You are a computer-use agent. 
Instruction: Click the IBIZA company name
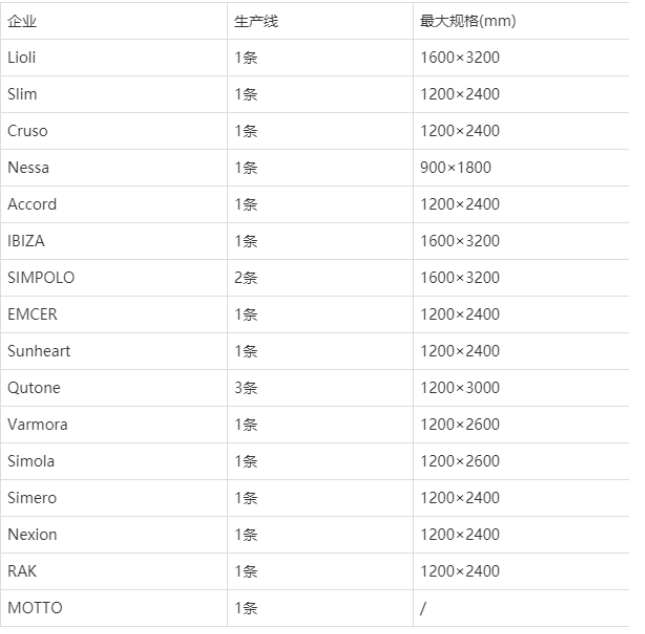(26, 241)
